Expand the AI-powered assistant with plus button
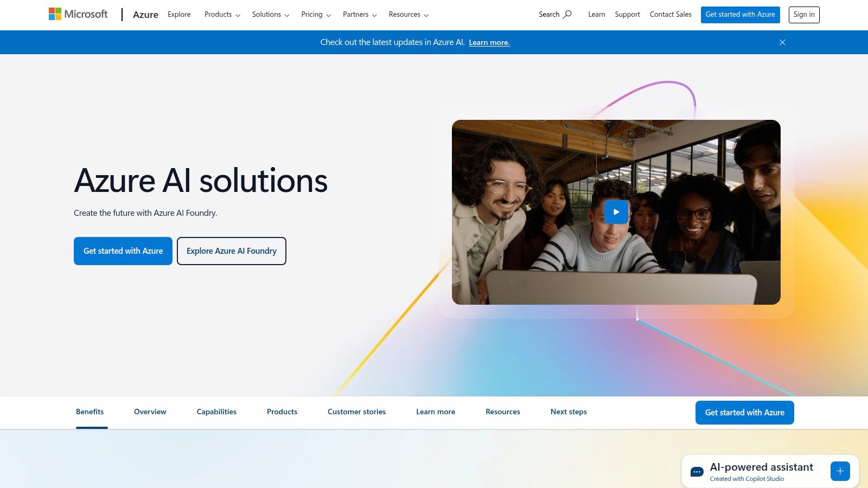868x488 pixels. click(840, 471)
